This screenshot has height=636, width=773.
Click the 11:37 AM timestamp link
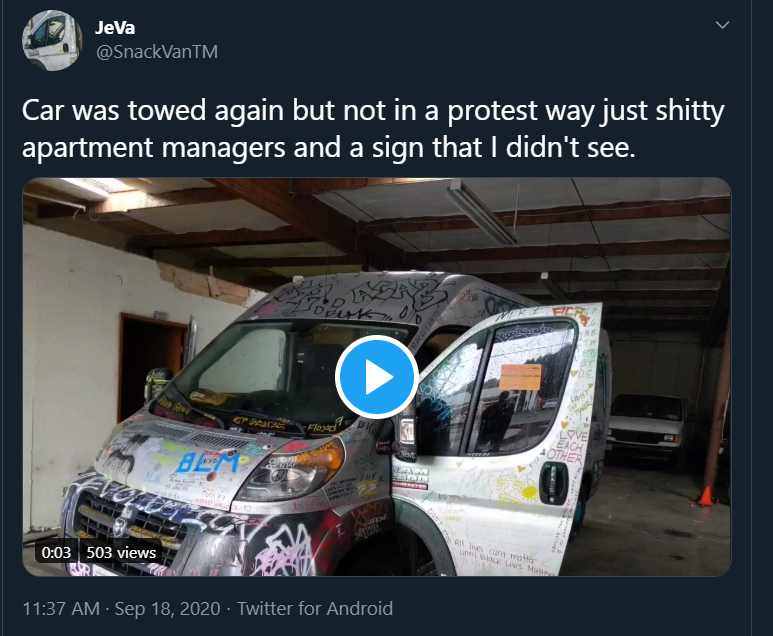(61, 608)
